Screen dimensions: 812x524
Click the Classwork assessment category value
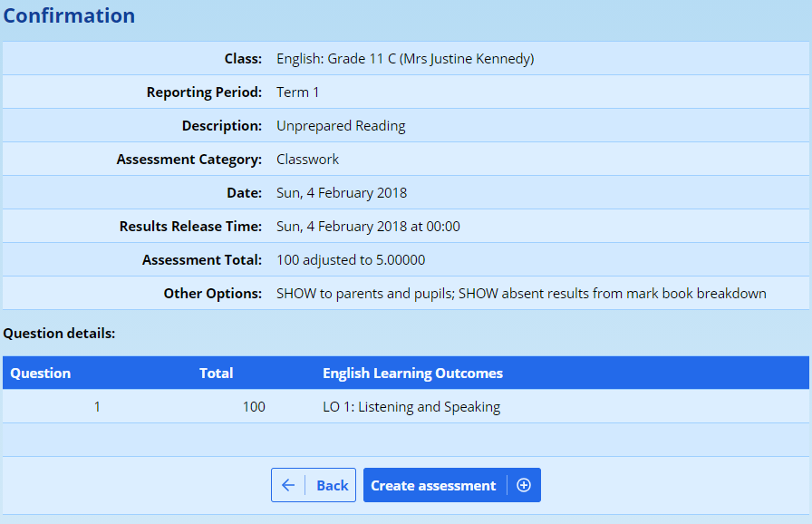(308, 160)
